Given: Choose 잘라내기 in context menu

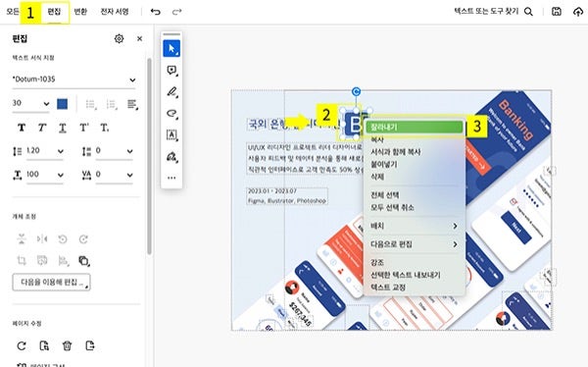Looking at the screenshot, I should [x=415, y=127].
